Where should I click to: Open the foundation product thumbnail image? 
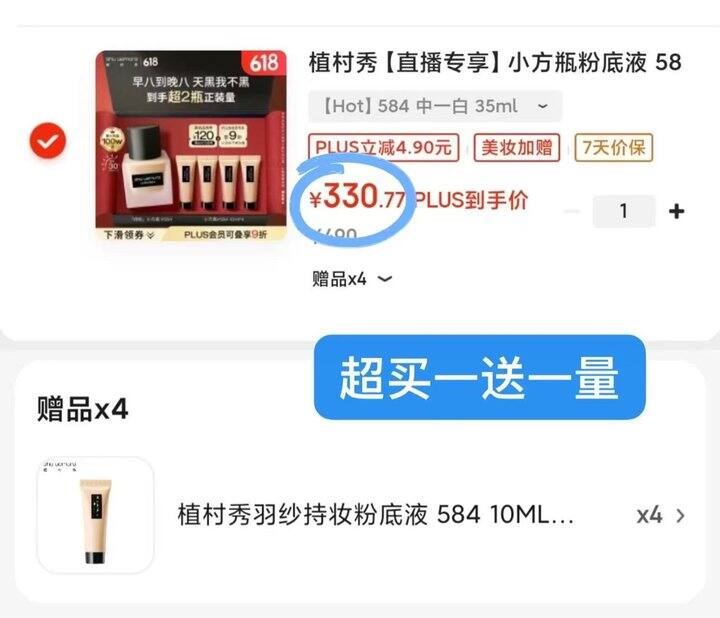click(x=191, y=146)
